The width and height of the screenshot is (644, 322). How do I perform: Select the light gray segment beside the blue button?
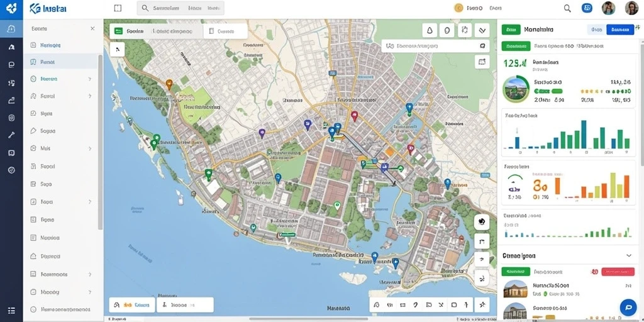click(596, 30)
